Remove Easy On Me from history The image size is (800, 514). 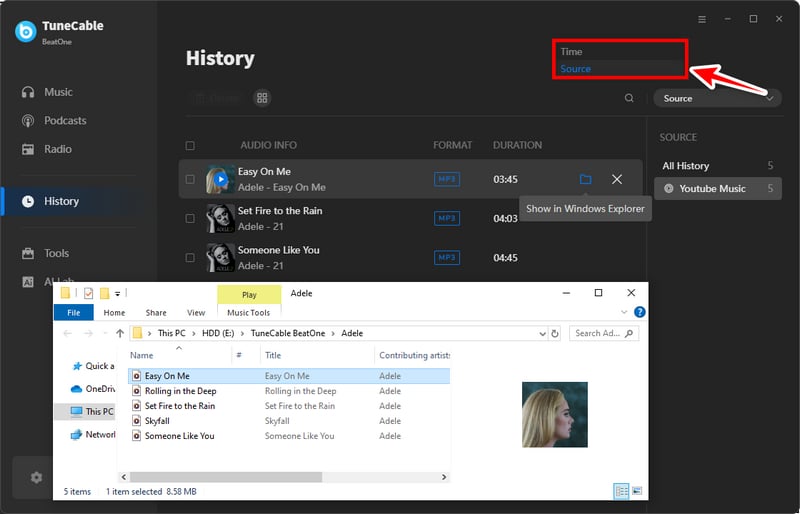pos(617,179)
